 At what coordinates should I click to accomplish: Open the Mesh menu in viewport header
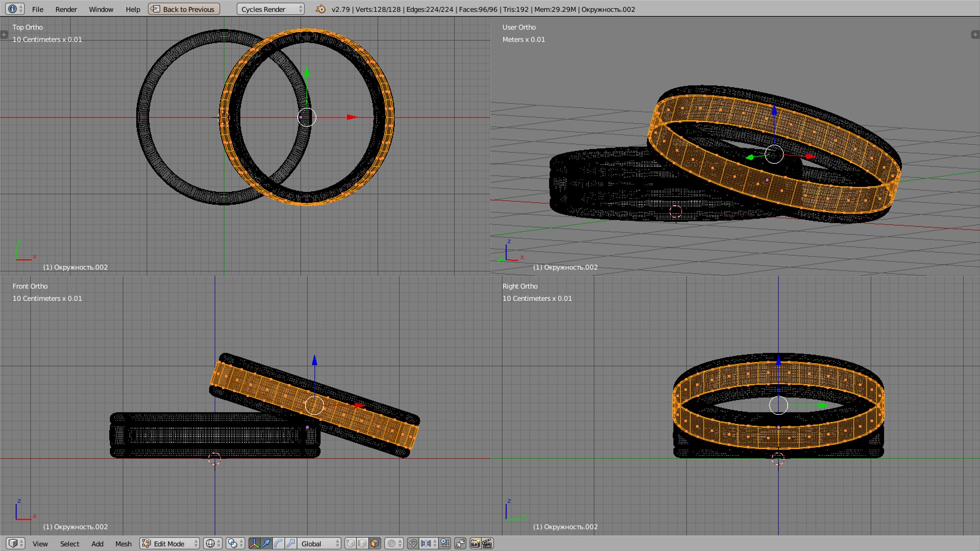[123, 544]
